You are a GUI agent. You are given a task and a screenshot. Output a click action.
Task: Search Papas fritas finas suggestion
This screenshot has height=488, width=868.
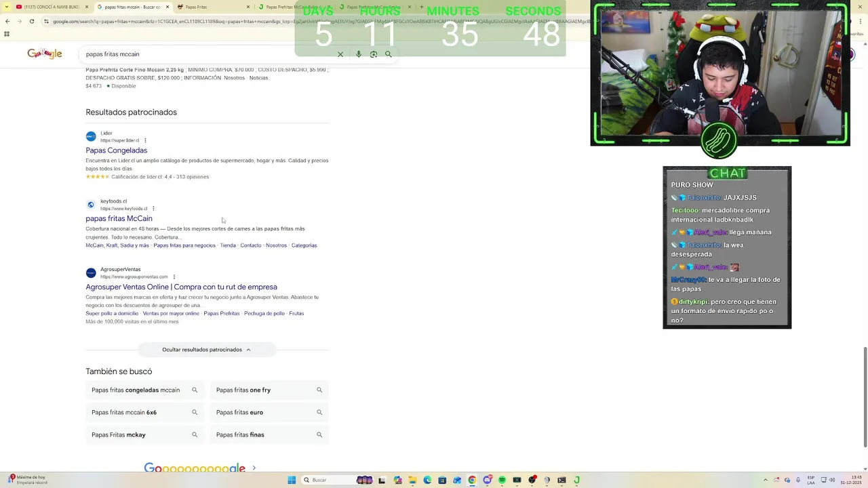[269, 434]
